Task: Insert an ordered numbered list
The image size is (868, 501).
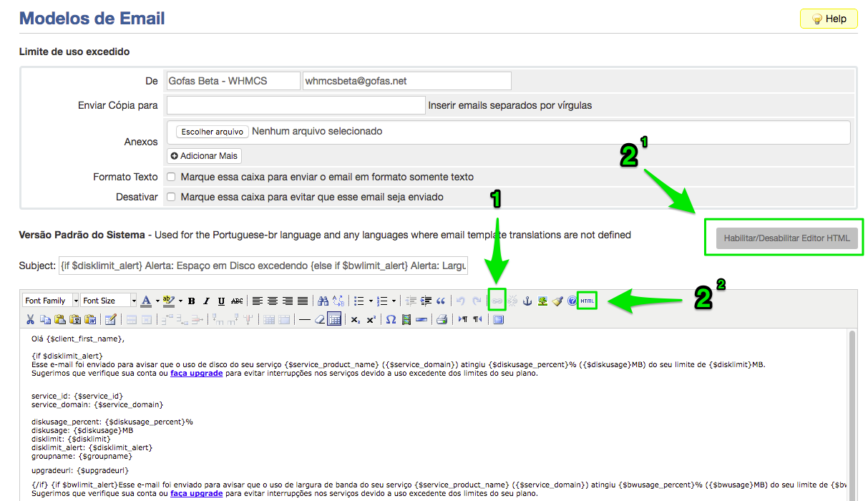Action: (x=382, y=301)
